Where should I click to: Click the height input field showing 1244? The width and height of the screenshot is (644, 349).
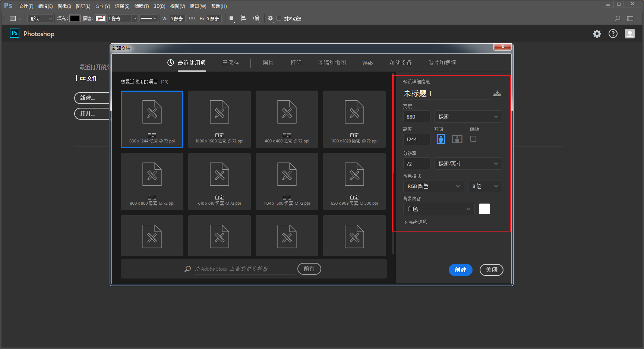[417, 139]
